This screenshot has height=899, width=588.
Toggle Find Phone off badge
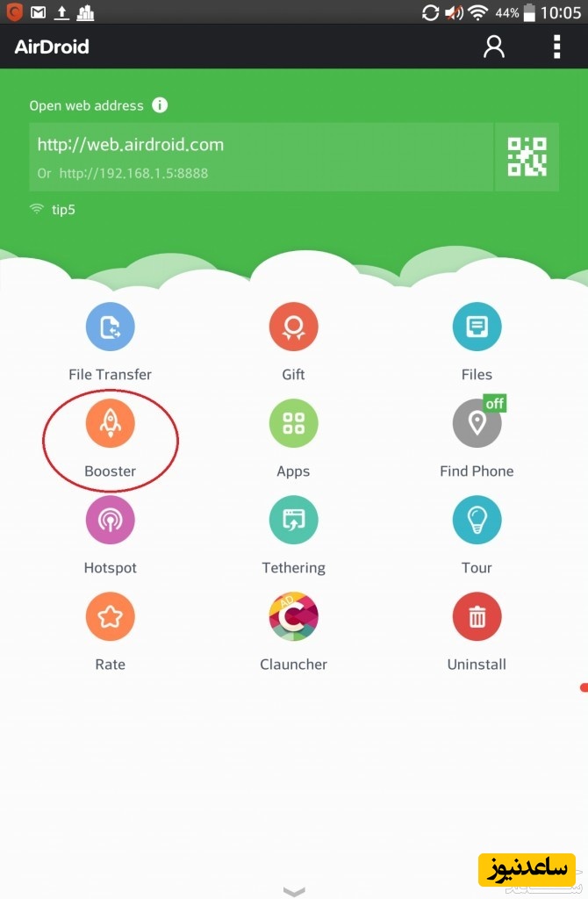click(495, 403)
